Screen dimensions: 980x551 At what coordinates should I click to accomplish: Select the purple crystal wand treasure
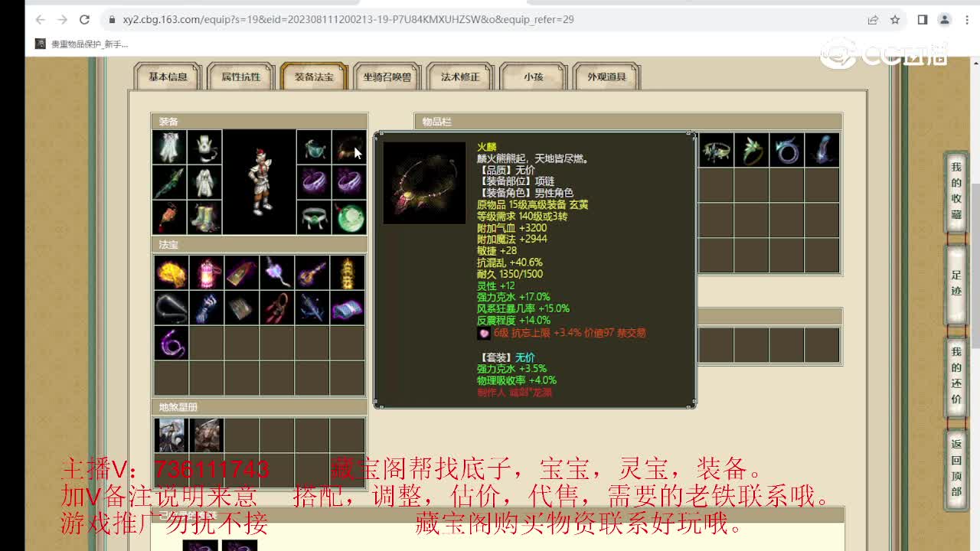[x=276, y=272]
